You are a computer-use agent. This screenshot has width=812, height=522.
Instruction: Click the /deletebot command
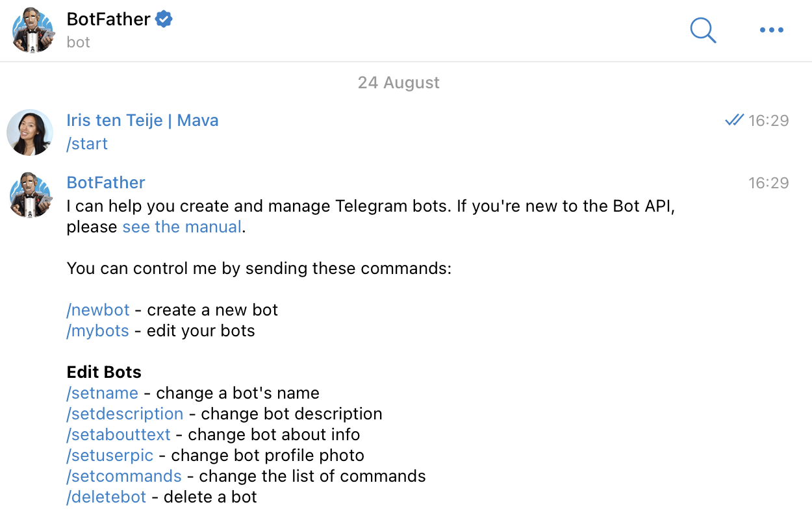pos(106,497)
